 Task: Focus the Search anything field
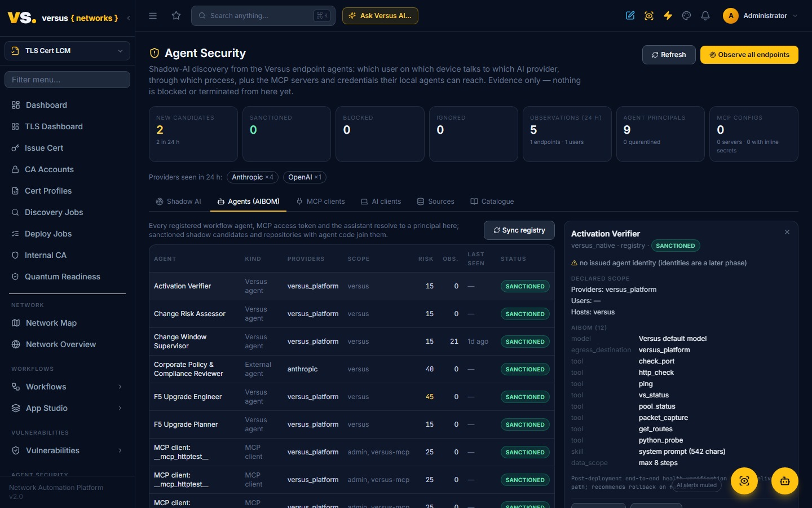(263, 16)
